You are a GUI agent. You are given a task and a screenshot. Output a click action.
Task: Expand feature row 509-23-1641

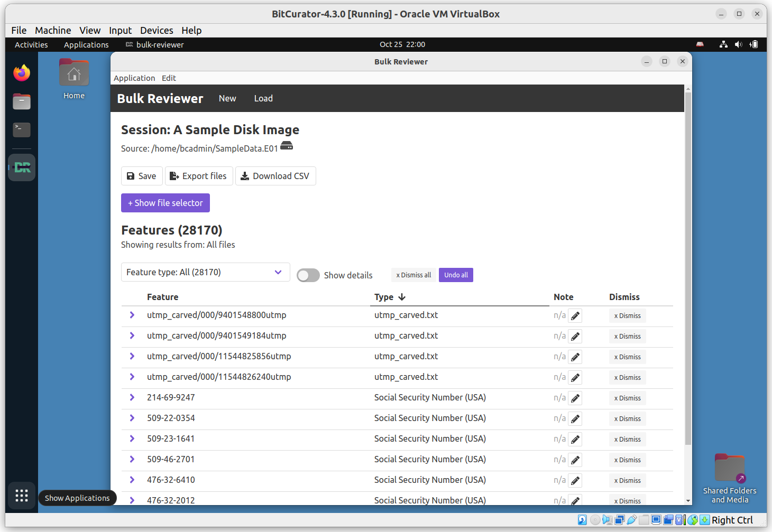(132, 438)
